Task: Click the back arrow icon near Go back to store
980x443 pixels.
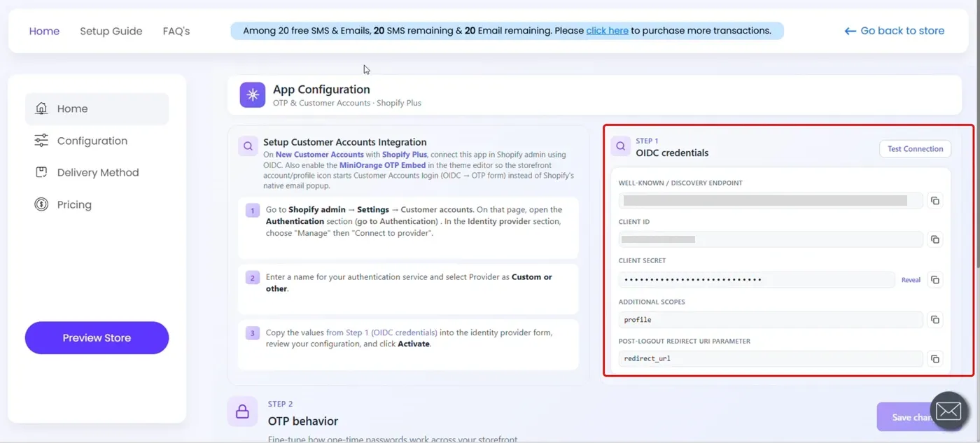Action: click(x=850, y=31)
